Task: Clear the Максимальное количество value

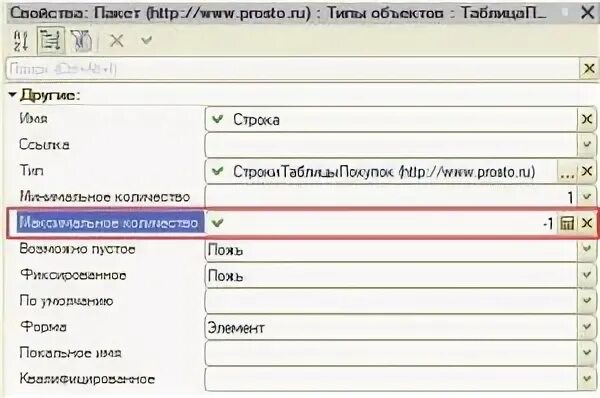Action: (587, 223)
